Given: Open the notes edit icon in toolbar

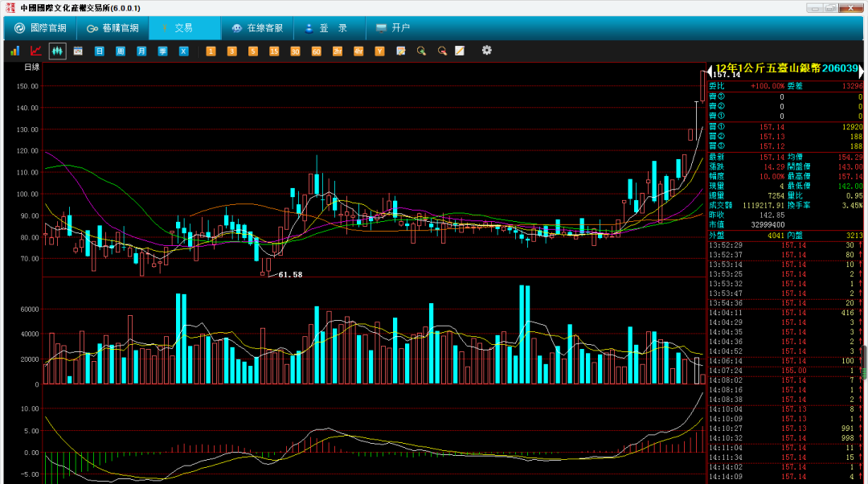Looking at the screenshot, I should point(401,51).
